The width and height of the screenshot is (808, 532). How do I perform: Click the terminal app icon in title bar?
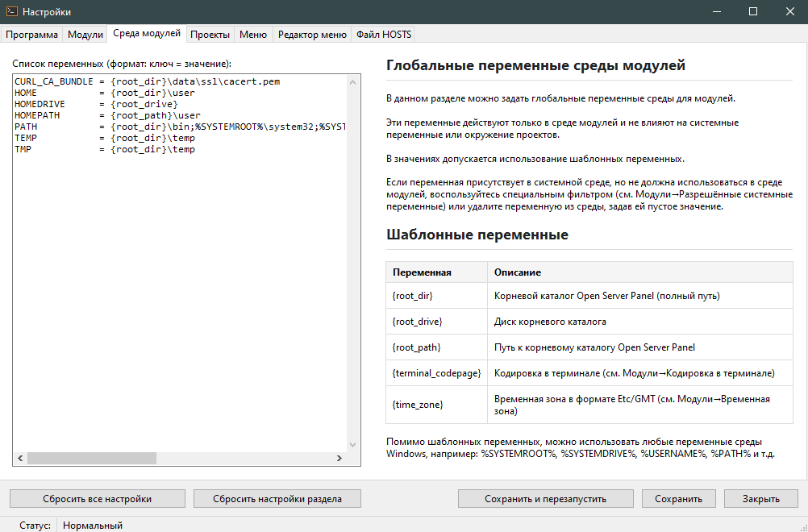pyautogui.click(x=11, y=12)
